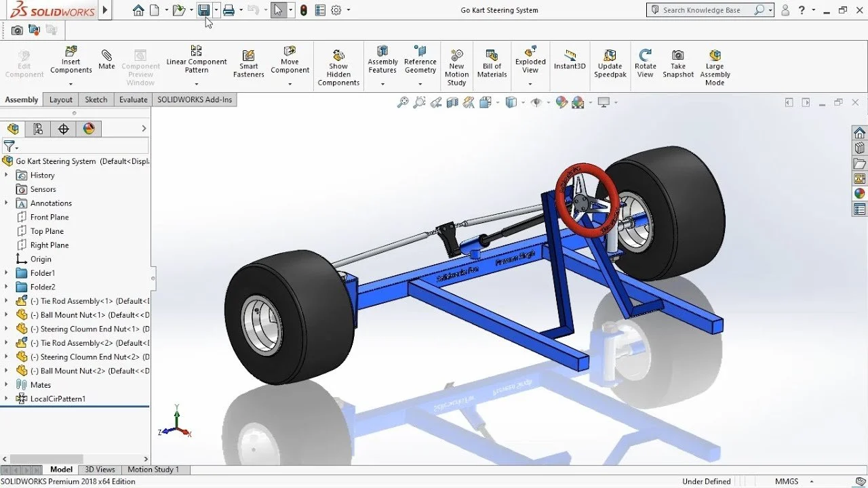
Task: Toggle Instant3D on or off
Action: (x=570, y=60)
